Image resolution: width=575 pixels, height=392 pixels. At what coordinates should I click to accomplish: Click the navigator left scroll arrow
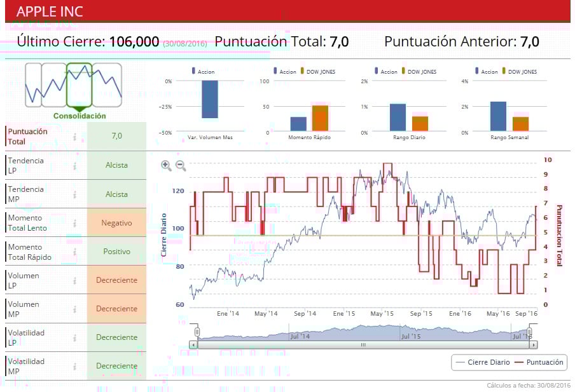pos(193,345)
